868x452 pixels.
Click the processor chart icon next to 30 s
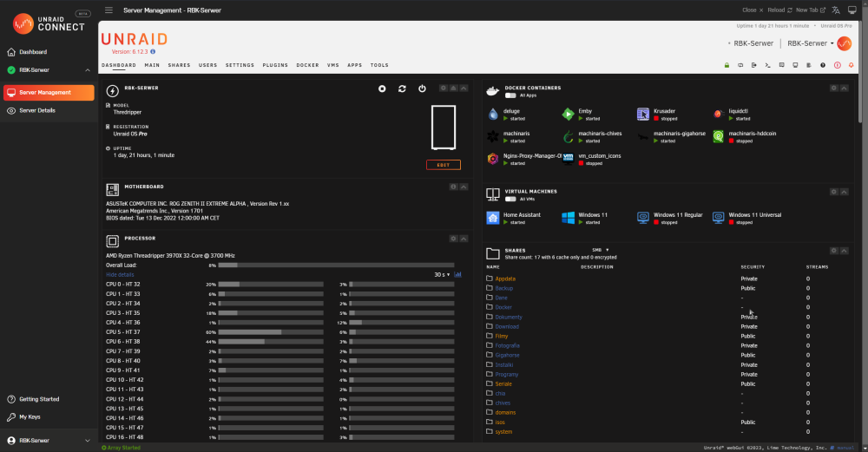pos(457,274)
